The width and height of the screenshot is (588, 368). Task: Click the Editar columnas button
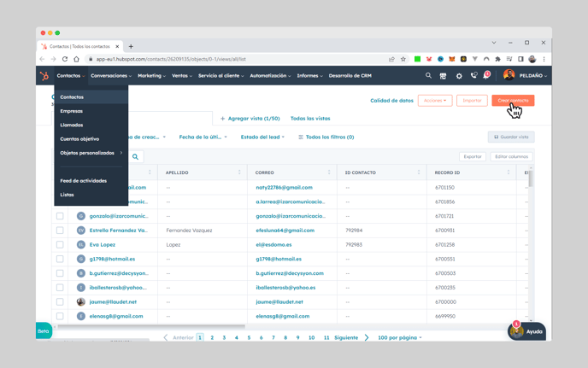point(511,156)
